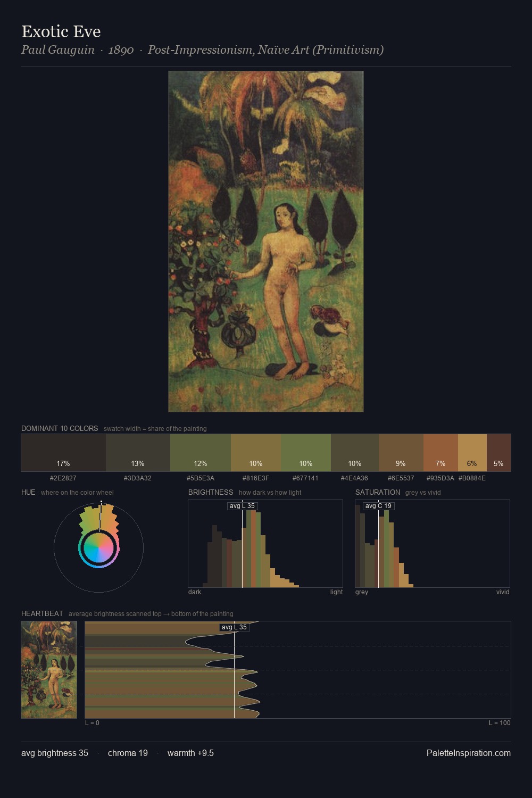The image size is (532, 798).
Task: Click hex code '#677141'
Action: (306, 478)
